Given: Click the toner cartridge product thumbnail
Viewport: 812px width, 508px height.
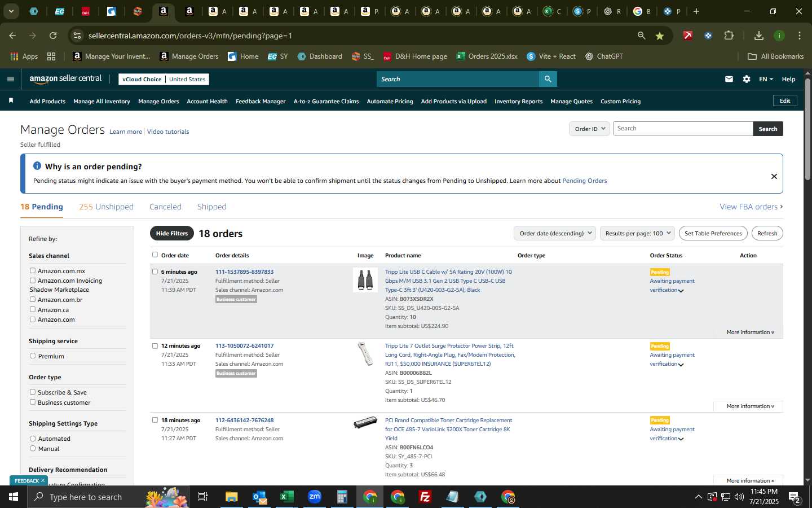Looking at the screenshot, I should click(x=365, y=422).
